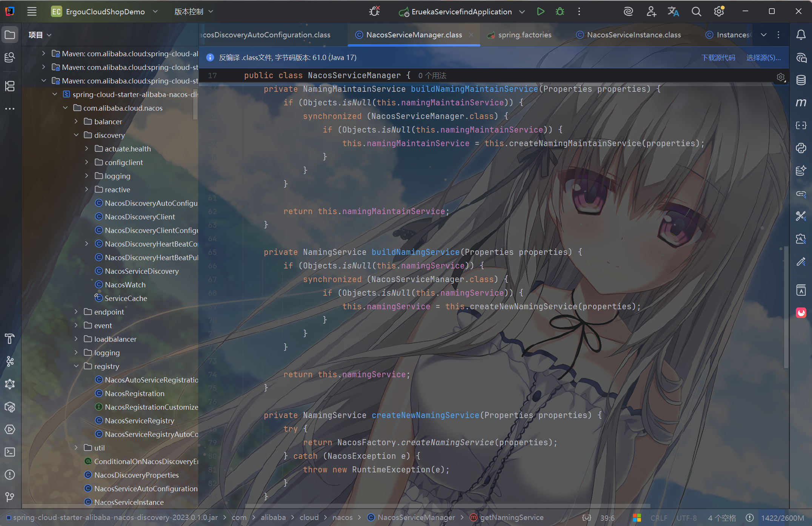812x526 pixels.
Task: Expand the util package folder
Action: 76,447
